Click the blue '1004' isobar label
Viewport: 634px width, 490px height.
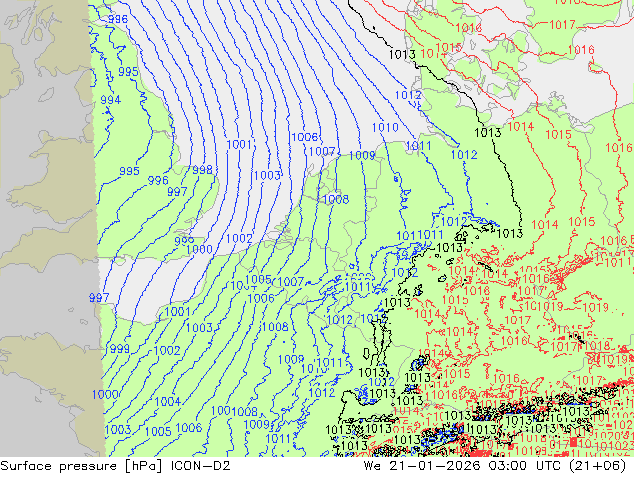coord(167,401)
